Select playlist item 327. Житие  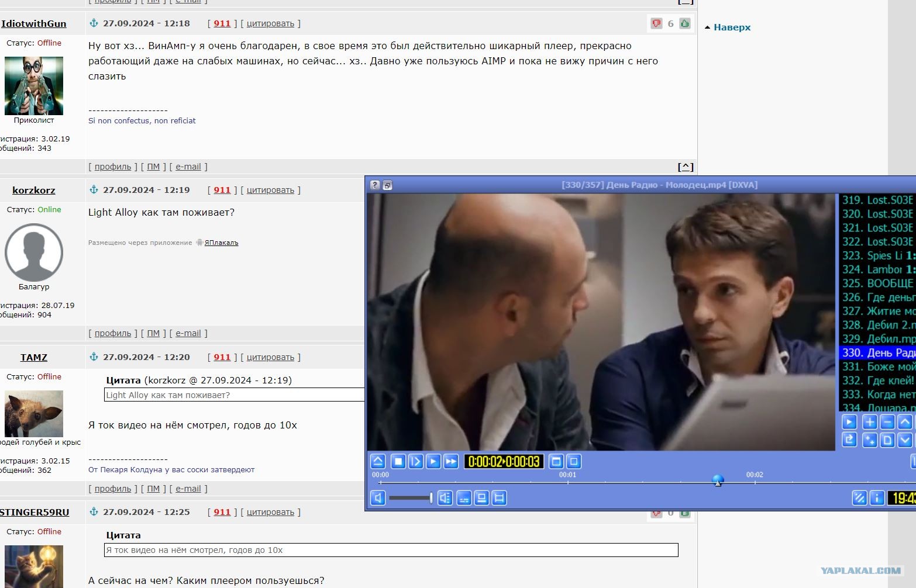point(877,311)
